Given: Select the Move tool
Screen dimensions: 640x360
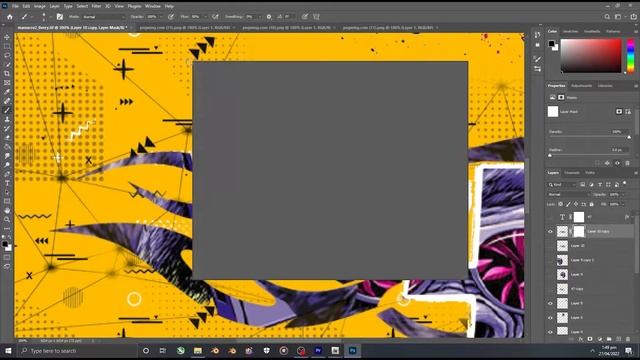Looking at the screenshot, I should pos(7,37).
